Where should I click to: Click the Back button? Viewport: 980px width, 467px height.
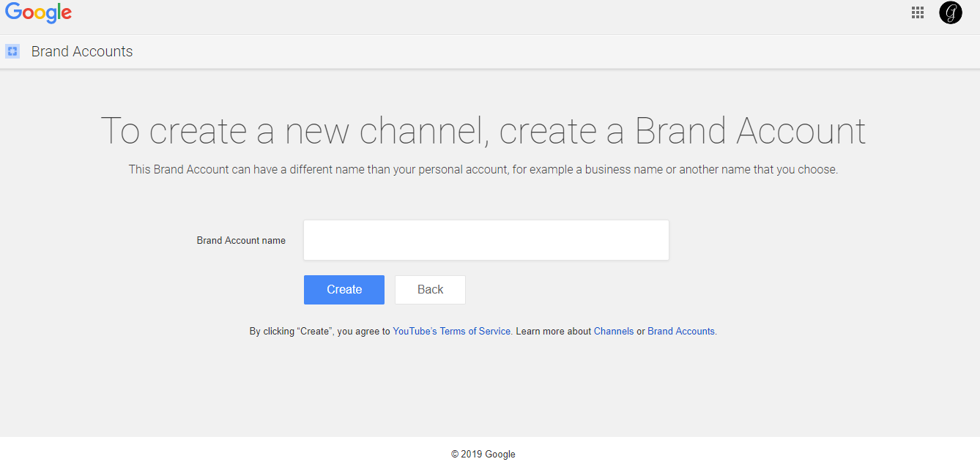(430, 290)
